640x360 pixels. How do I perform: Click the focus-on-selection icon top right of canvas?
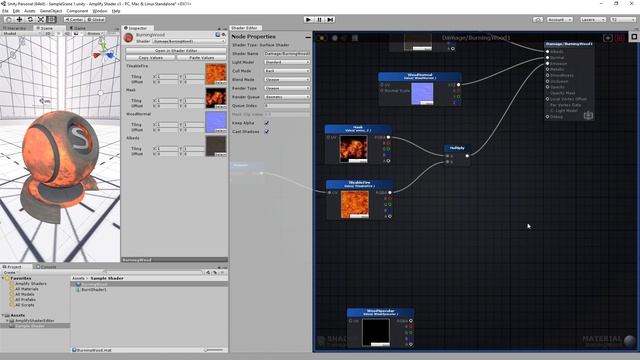(608, 38)
